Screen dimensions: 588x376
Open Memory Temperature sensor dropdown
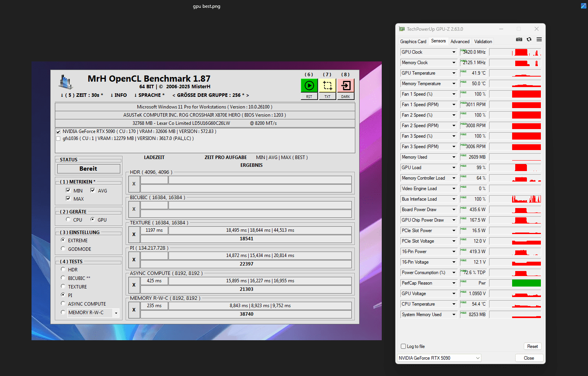[454, 84]
